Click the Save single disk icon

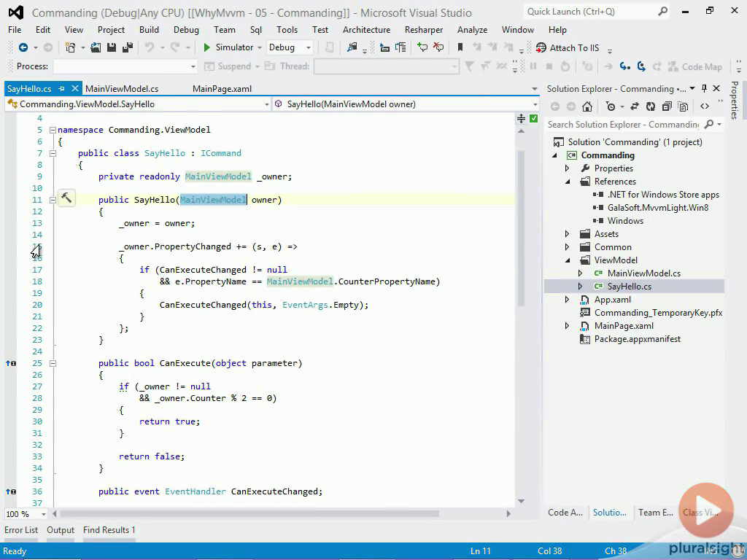click(112, 47)
